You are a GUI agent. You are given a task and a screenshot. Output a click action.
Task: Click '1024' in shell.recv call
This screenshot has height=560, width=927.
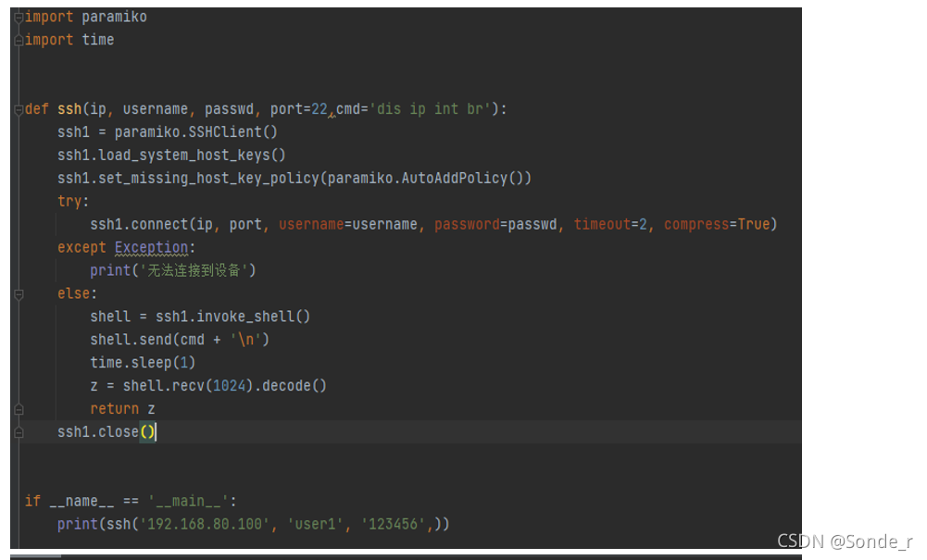(229, 386)
